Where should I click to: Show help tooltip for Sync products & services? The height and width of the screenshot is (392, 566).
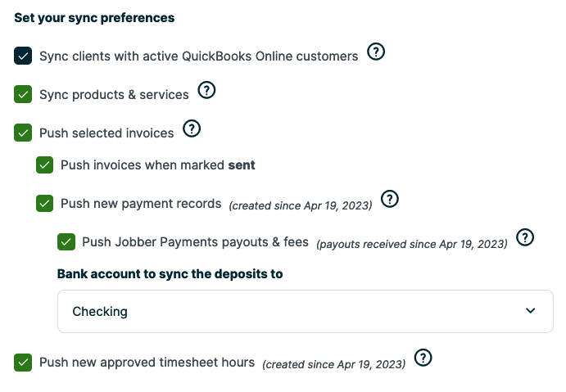(x=207, y=91)
